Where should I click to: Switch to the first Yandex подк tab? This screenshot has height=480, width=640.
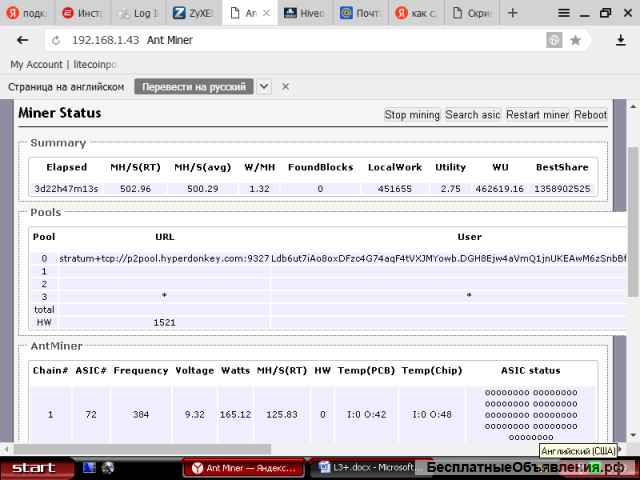[x=26, y=13]
